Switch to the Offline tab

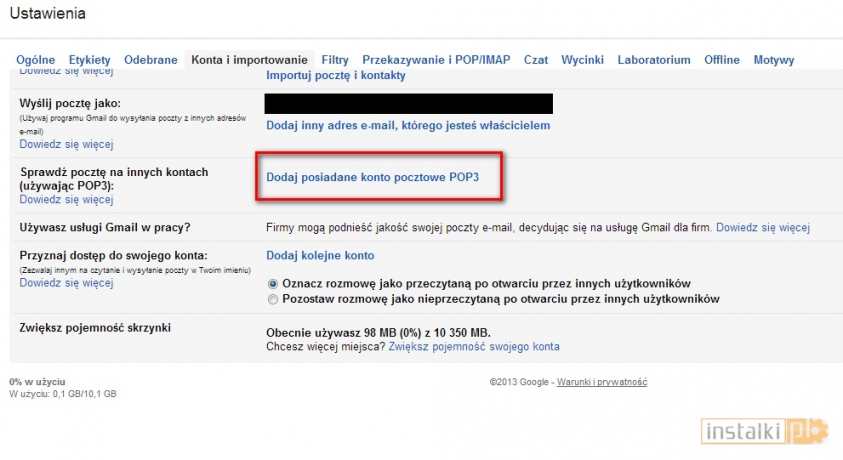point(722,60)
